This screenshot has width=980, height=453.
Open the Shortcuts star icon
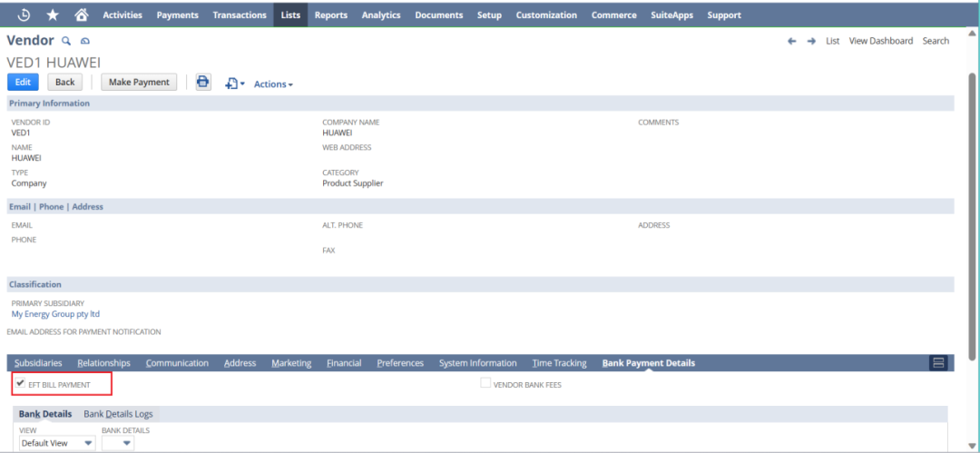[x=53, y=15]
